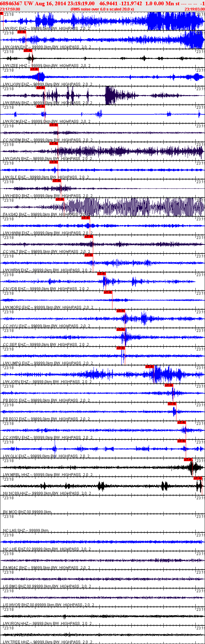Click the UW.BRAN BHZ station label

(16, 103)
